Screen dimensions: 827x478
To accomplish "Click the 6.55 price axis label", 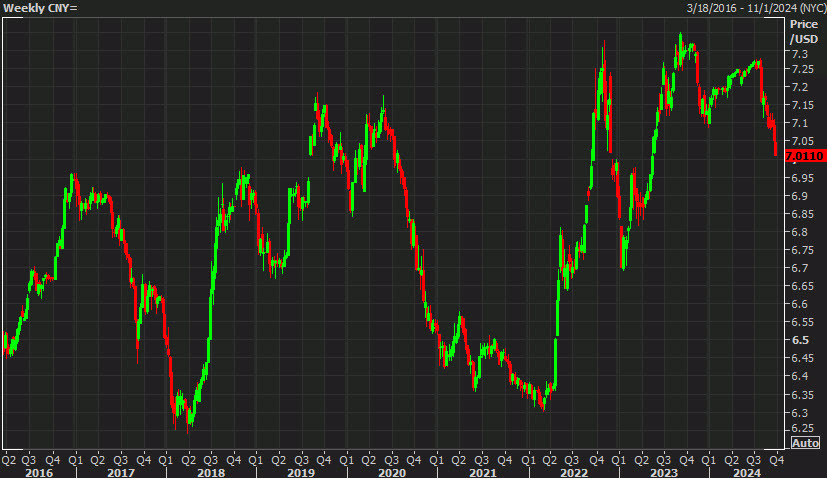I will tap(802, 322).
